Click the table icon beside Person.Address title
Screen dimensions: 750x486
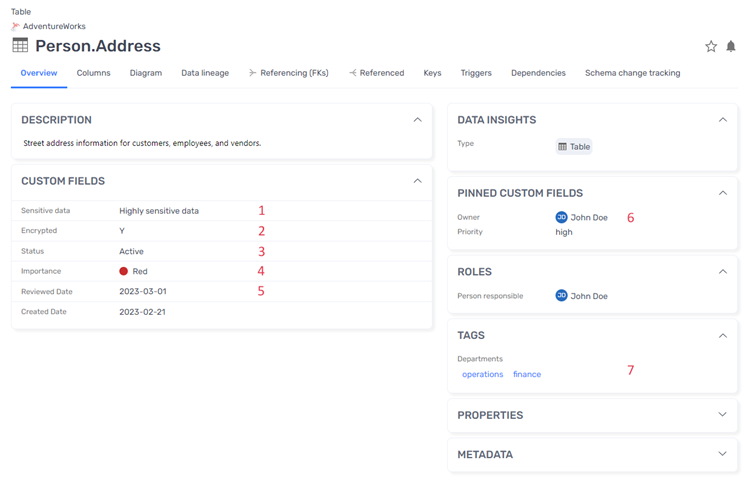pos(20,46)
